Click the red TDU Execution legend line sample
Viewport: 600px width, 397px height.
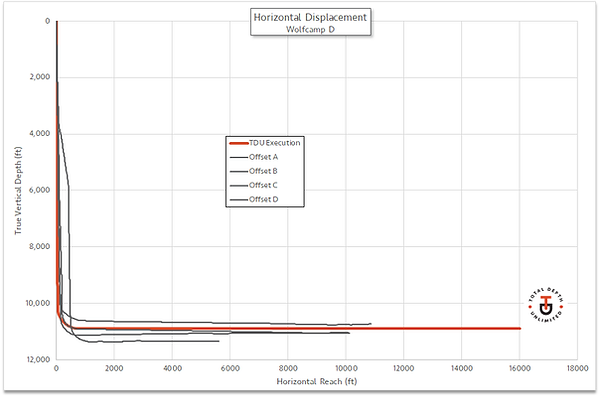click(x=239, y=143)
